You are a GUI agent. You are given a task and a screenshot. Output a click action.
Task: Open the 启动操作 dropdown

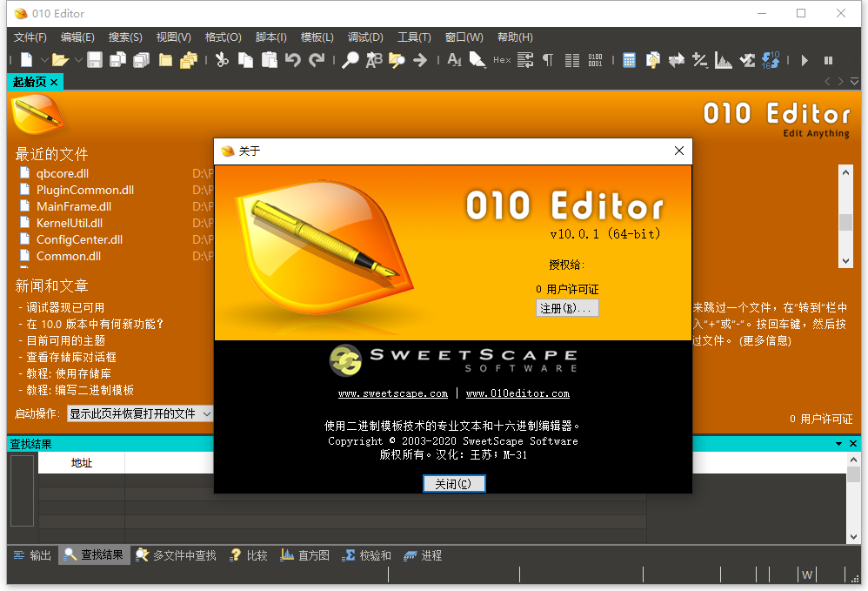(140, 413)
